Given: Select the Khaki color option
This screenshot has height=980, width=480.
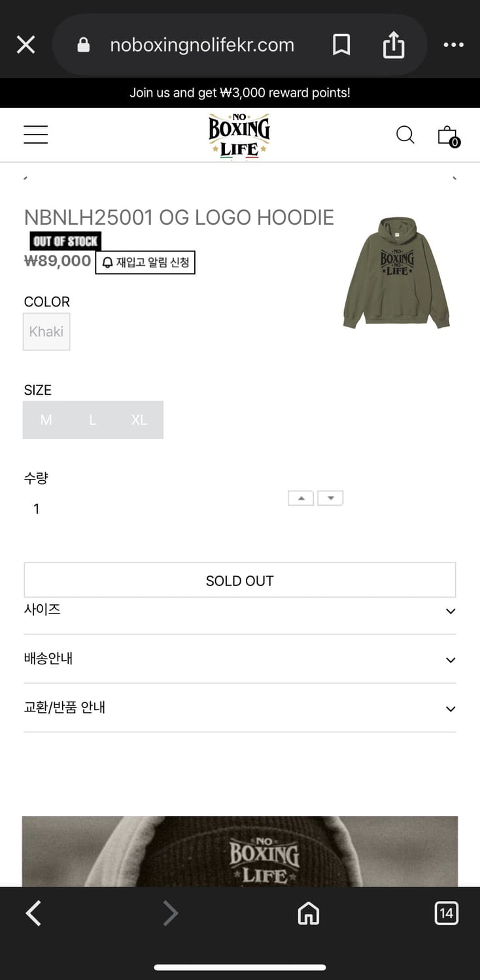Looking at the screenshot, I should pos(46,331).
